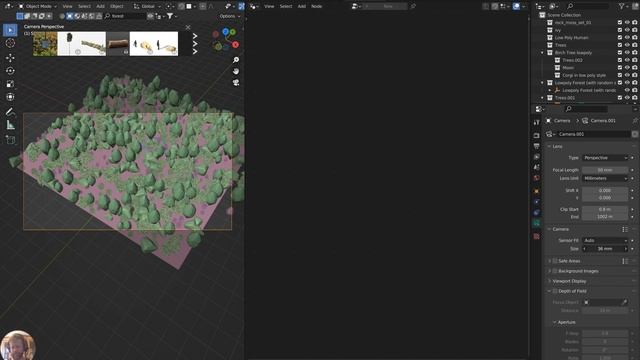Enable the Background Images checkbox
Image resolution: width=640 pixels, height=360 pixels.
click(555, 271)
